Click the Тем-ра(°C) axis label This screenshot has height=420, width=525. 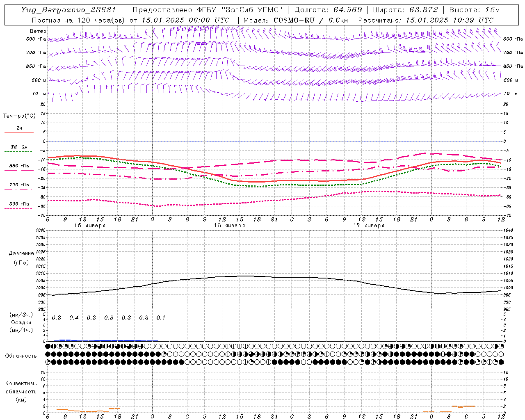pyautogui.click(x=19, y=116)
